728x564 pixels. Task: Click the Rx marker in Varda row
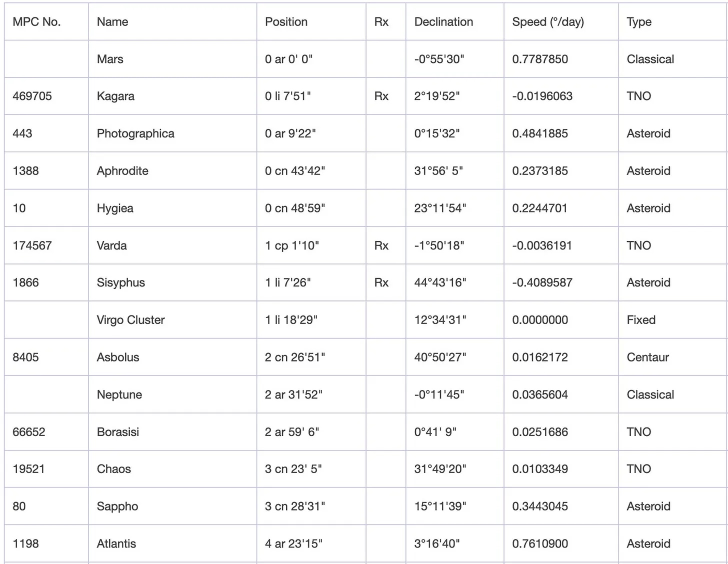tap(381, 245)
